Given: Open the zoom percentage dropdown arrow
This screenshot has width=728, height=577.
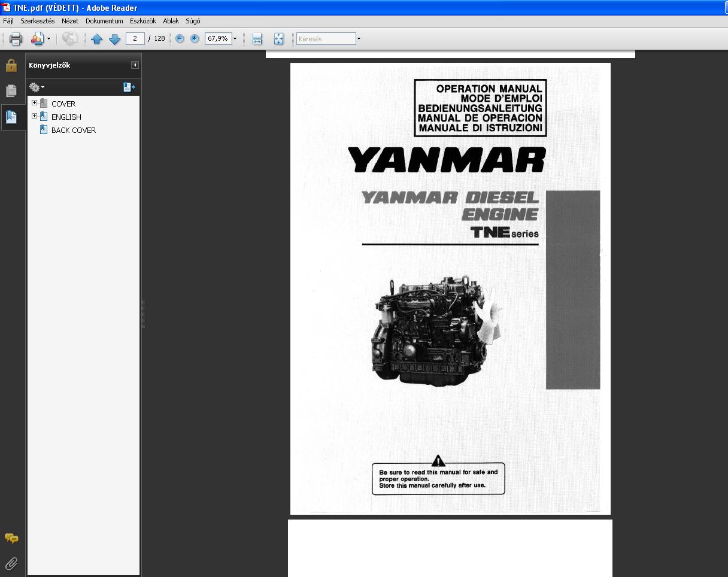Looking at the screenshot, I should click(235, 38).
